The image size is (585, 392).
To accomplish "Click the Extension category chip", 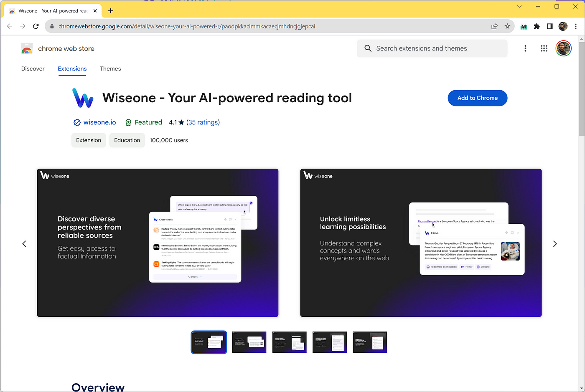I will pos(89,140).
